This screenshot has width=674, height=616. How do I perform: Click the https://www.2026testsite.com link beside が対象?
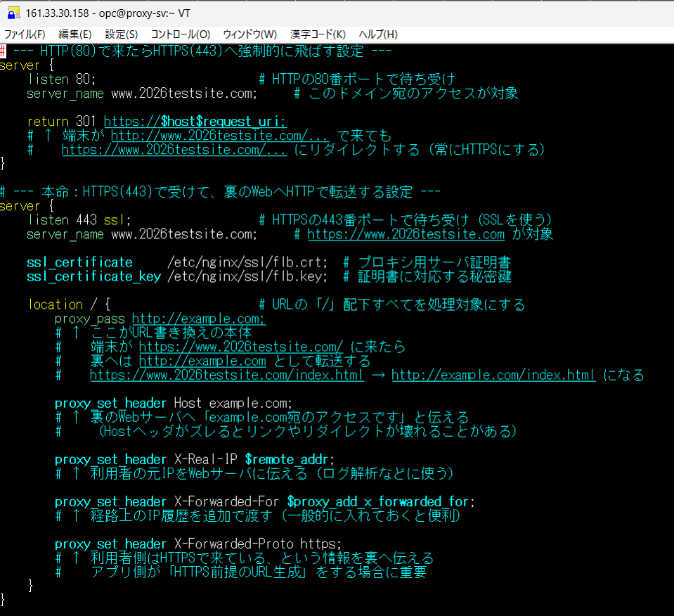pos(406,234)
